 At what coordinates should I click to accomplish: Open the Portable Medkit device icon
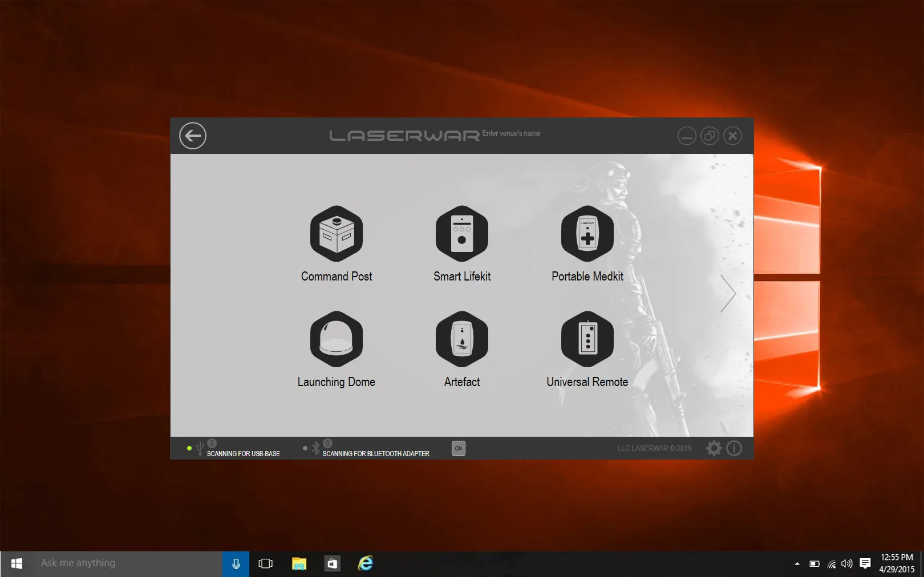pyautogui.click(x=587, y=234)
